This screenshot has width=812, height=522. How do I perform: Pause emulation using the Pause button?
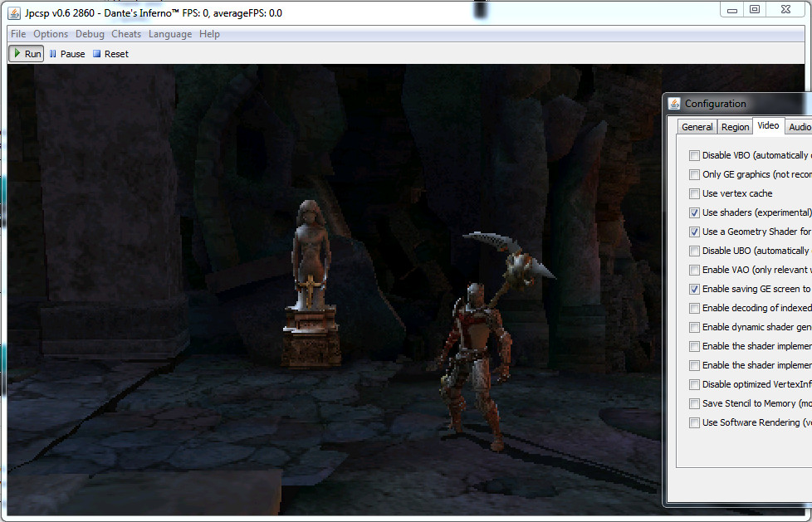click(x=66, y=54)
